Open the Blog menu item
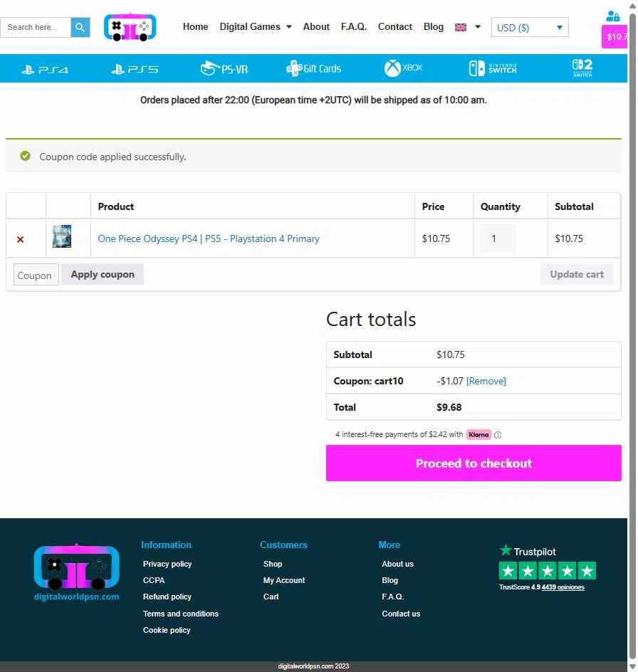Viewport: 638px width, 672px height. (434, 26)
